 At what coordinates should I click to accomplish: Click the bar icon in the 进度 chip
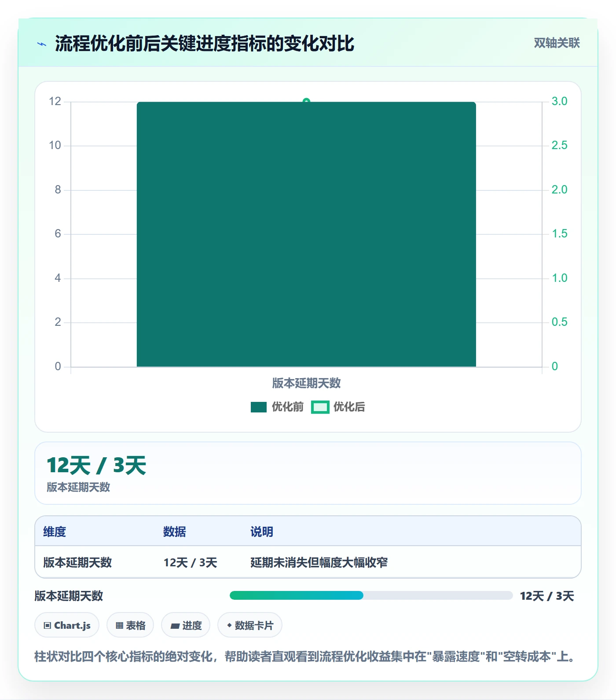click(175, 626)
